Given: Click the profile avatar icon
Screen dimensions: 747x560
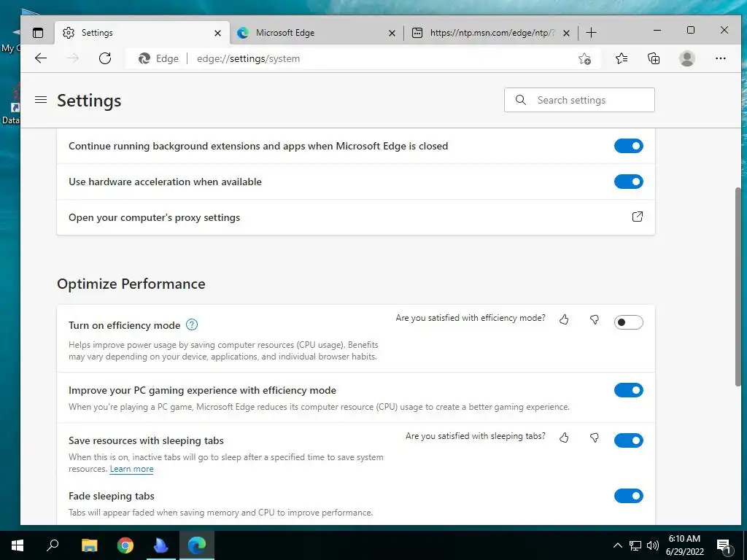Looking at the screenshot, I should (686, 58).
